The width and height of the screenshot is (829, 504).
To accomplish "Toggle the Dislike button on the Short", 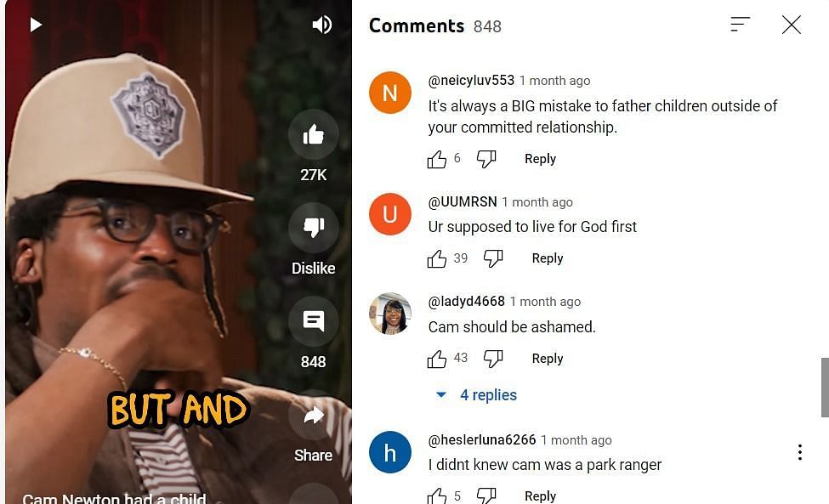I will coord(314,228).
